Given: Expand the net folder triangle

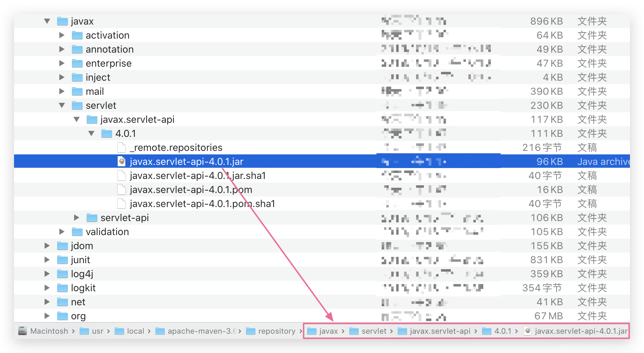Looking at the screenshot, I should coord(47,302).
